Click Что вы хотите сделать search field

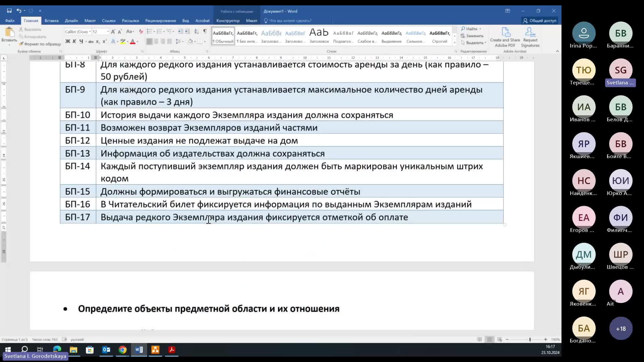[290, 20]
